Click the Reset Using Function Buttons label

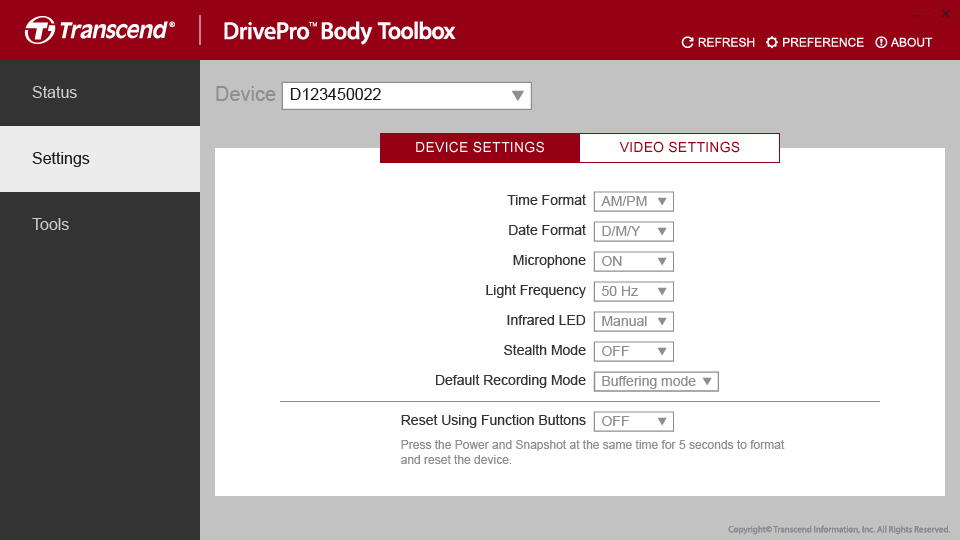493,420
